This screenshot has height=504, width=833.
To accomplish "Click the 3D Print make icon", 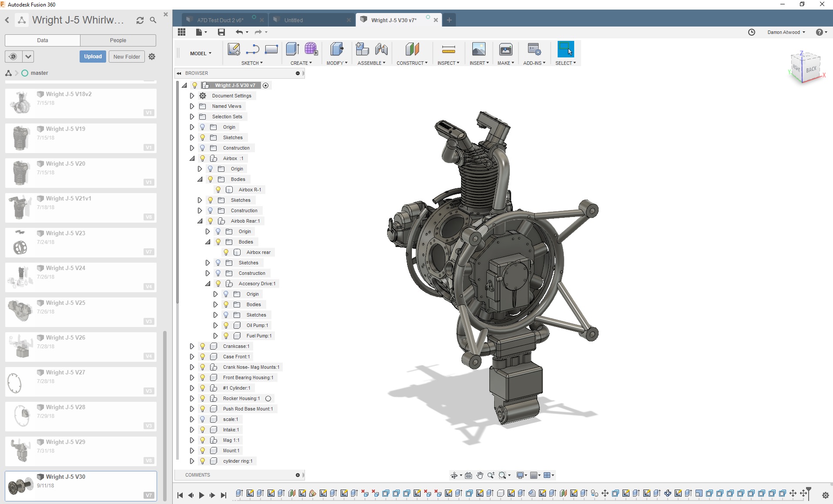I will click(x=505, y=49).
